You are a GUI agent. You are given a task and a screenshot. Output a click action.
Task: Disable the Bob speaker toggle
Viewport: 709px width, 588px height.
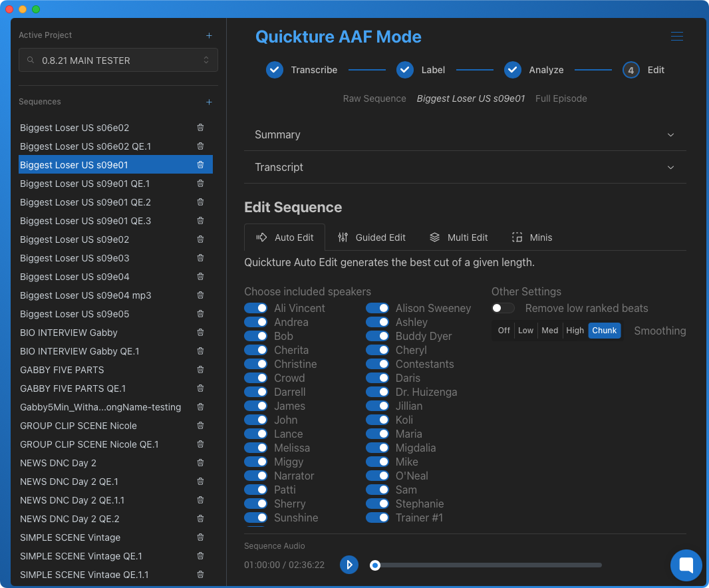(x=256, y=336)
